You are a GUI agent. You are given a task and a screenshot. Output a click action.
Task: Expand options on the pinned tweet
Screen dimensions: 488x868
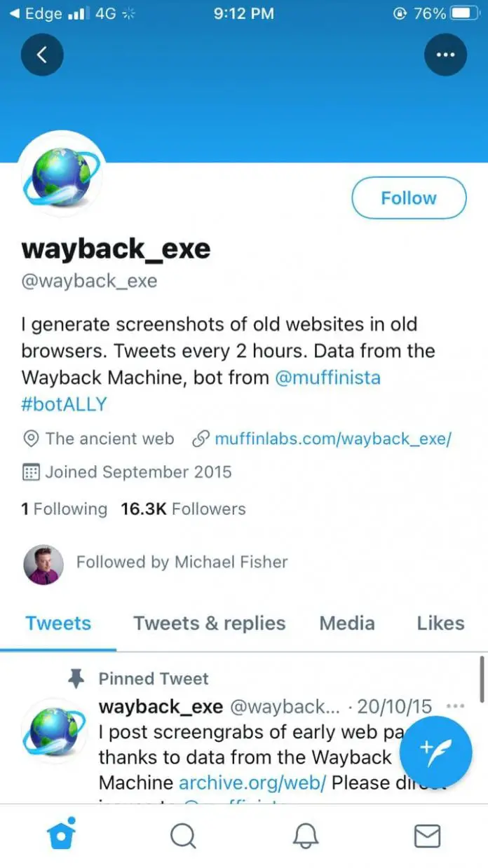click(x=455, y=706)
